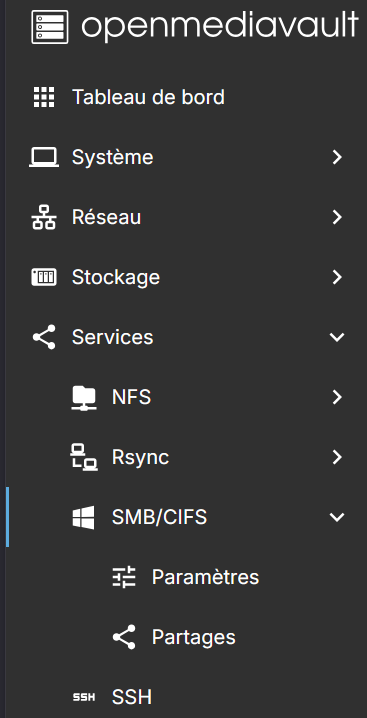Open the SSH service entry
This screenshot has height=718, width=367.
coord(132,697)
